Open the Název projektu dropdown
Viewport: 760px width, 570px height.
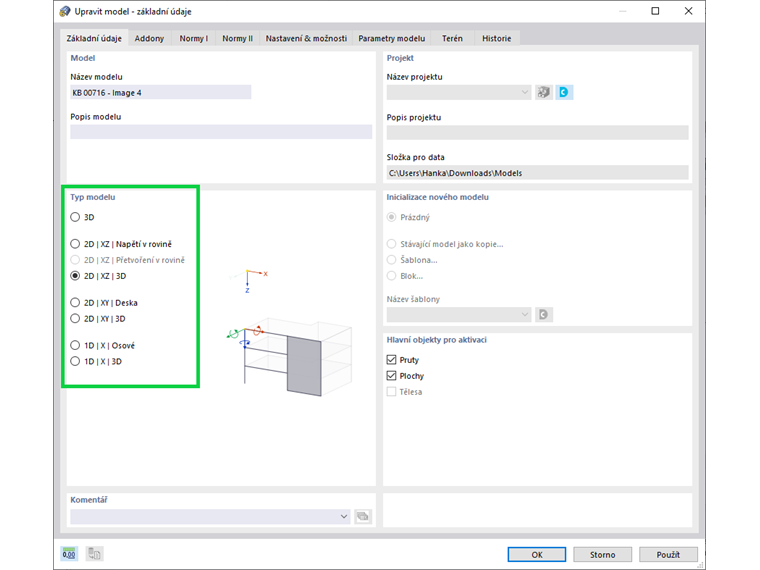point(459,92)
